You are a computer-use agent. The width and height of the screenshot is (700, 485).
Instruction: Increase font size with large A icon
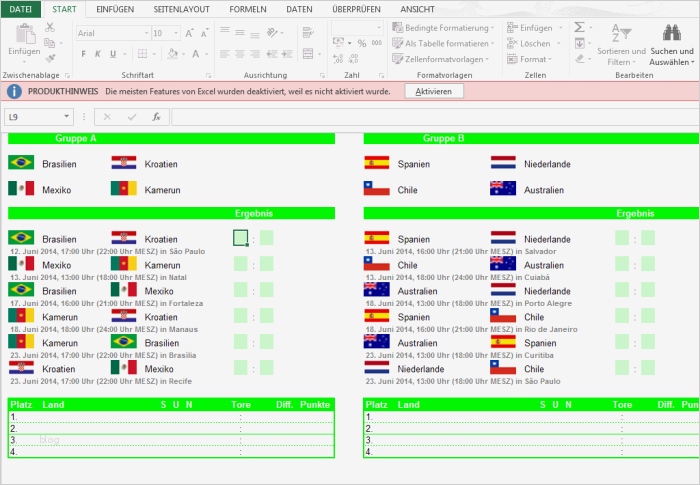189,33
